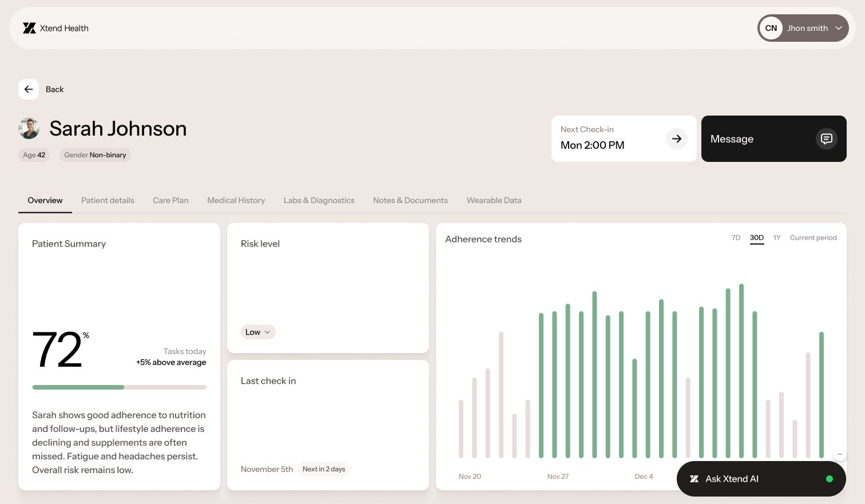Enable the Current period view

pos(813,237)
